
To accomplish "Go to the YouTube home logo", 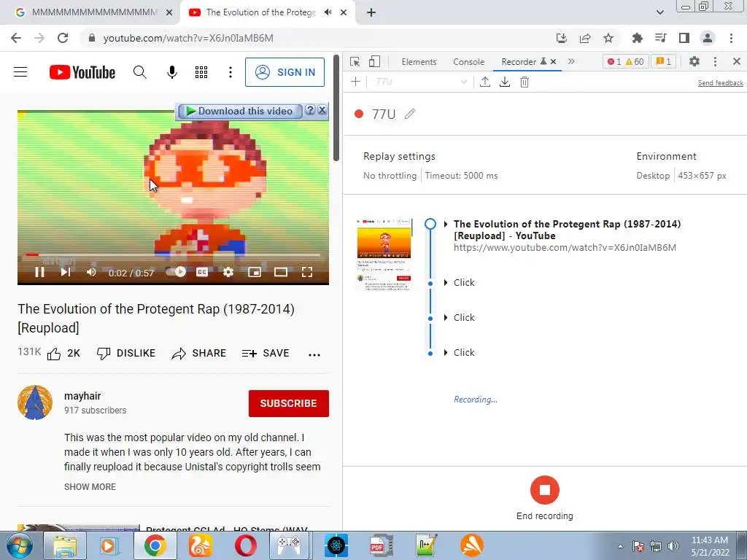I will [x=82, y=72].
